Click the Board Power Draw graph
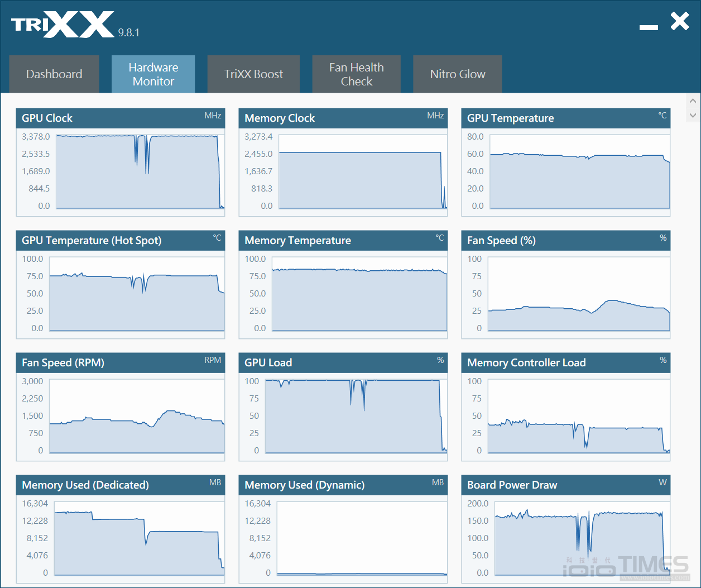Viewport: 701px width, 588px height. (x=582, y=538)
